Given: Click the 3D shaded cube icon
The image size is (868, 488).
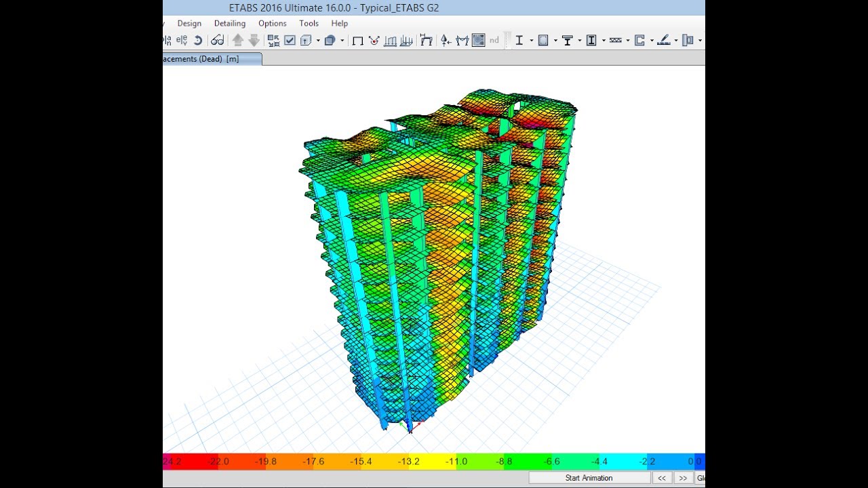Looking at the screenshot, I should coord(330,41).
